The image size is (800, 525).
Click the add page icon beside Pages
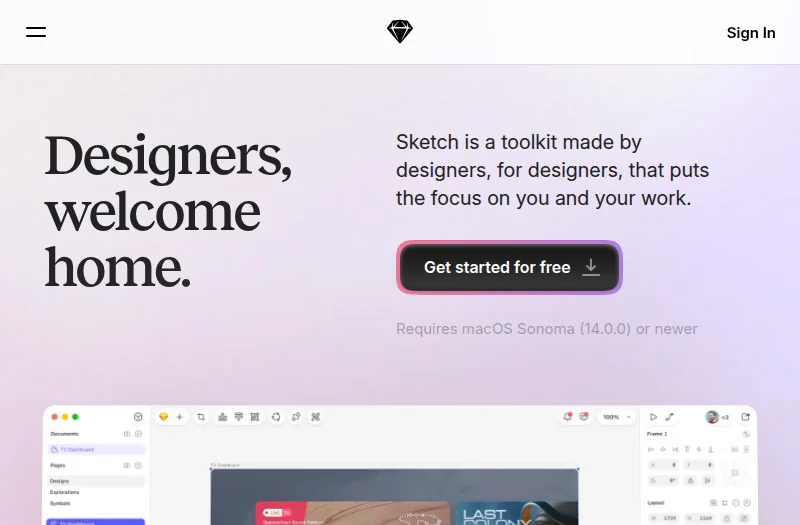click(x=138, y=465)
